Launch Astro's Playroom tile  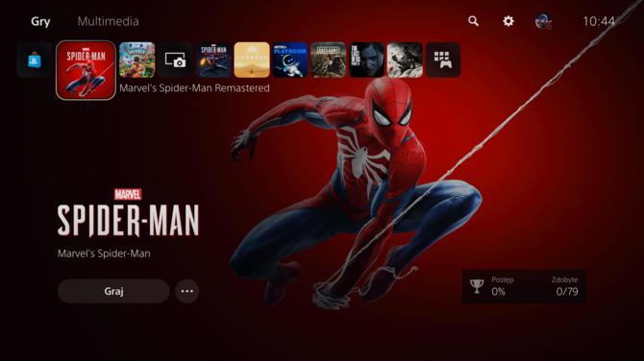tap(290, 60)
